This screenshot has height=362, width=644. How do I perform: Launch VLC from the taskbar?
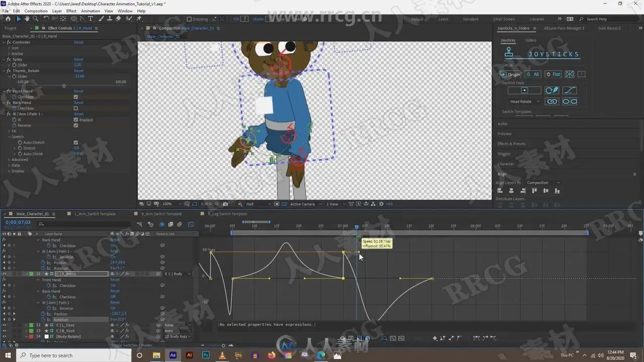click(x=222, y=355)
